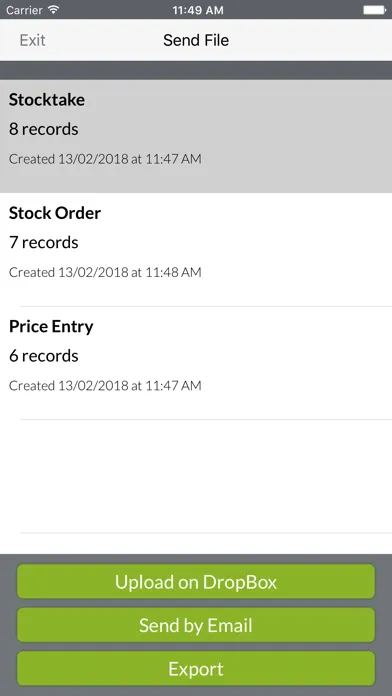Tap the Exit button
The image size is (392, 696).
(x=32, y=40)
